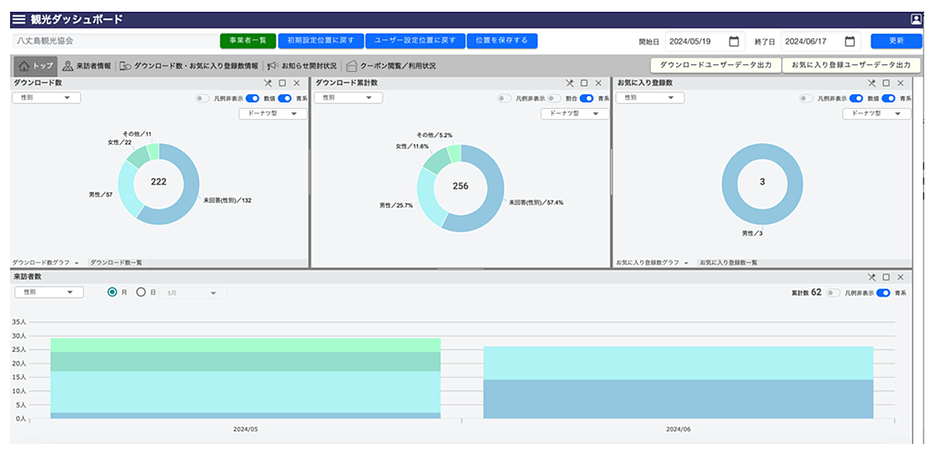Pin the ダウンロード数 panel
940x459 pixels.
tap(268, 83)
